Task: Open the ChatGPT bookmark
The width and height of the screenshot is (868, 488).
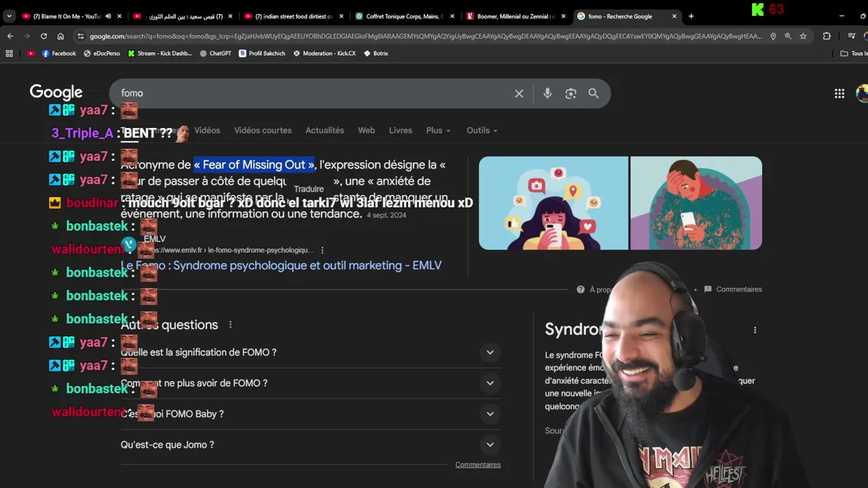Action: pyautogui.click(x=216, y=53)
